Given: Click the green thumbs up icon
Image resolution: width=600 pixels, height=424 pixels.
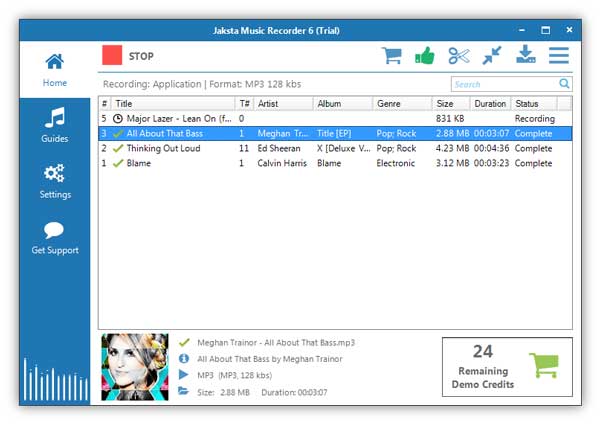Looking at the screenshot, I should [425, 56].
